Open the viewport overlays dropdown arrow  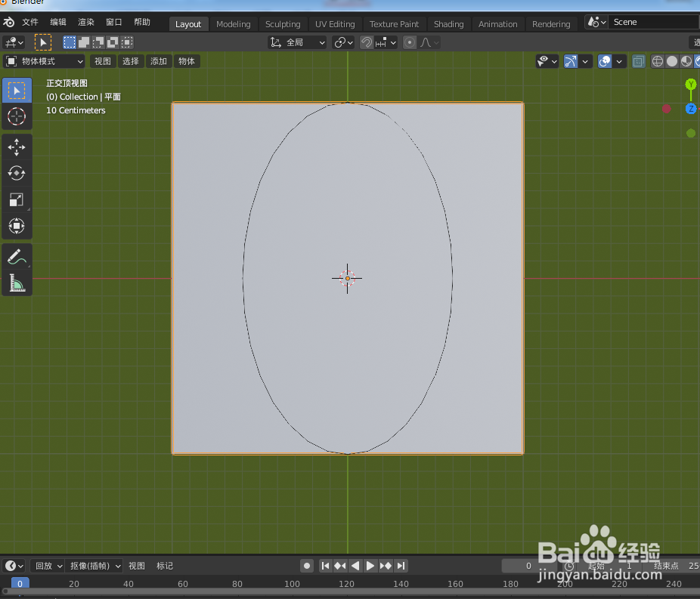pyautogui.click(x=619, y=61)
